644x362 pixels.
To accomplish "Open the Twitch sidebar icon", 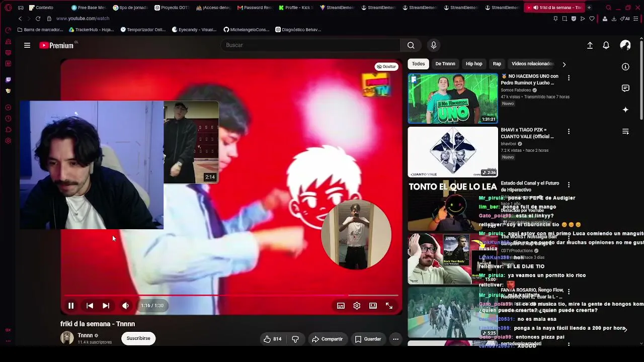I will point(8,80).
